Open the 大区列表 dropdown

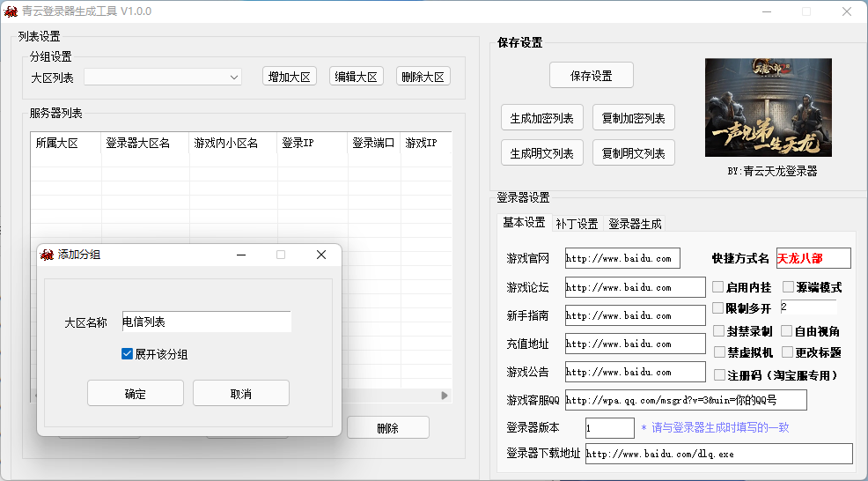234,78
